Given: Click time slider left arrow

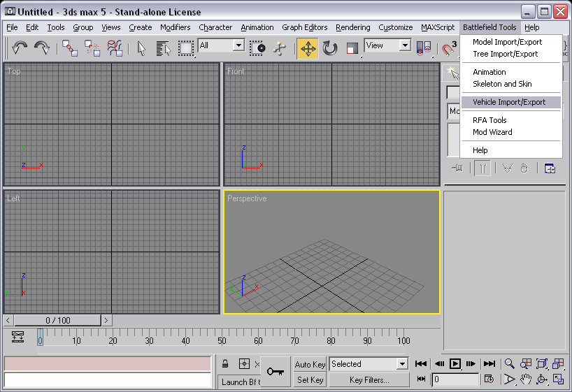Looking at the screenshot, I should pyautogui.click(x=8, y=321).
